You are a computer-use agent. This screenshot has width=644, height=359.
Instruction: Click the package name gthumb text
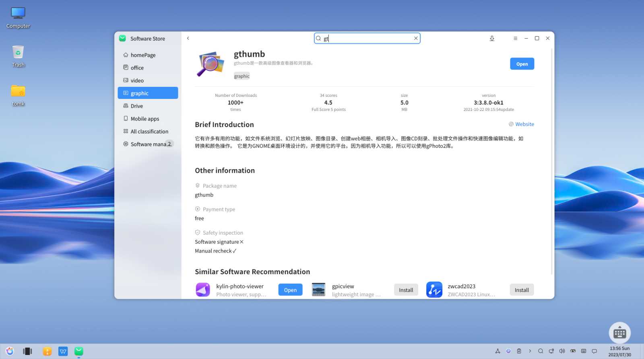point(204,195)
